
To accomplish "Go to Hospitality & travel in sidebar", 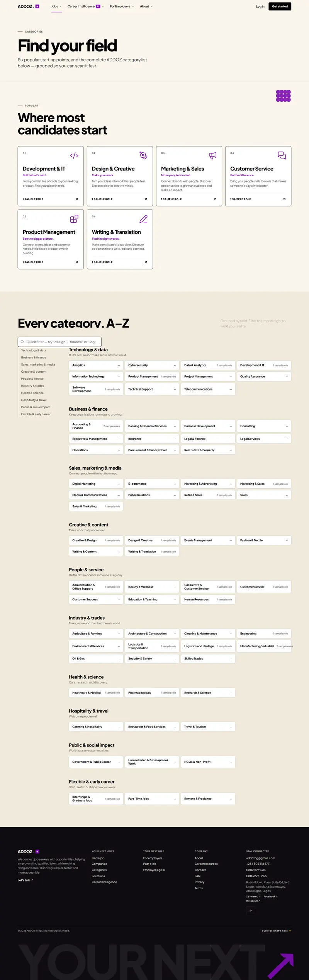I will coord(34,400).
